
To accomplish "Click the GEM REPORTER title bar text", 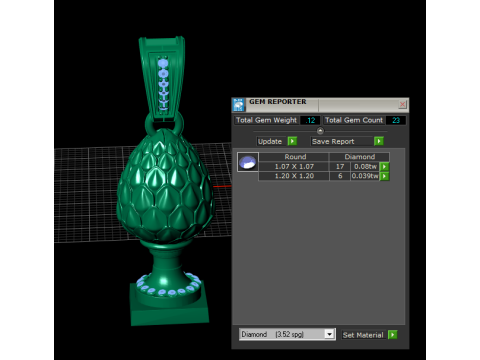I will click(278, 102).
